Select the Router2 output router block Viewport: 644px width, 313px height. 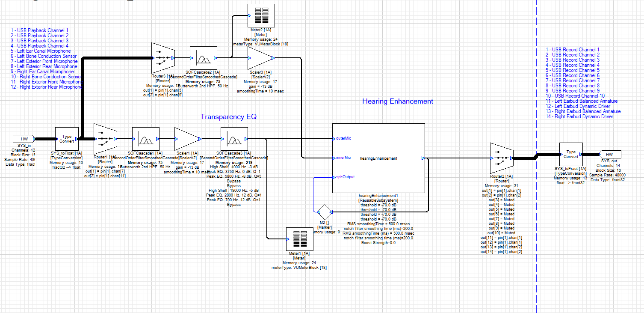(x=501, y=158)
